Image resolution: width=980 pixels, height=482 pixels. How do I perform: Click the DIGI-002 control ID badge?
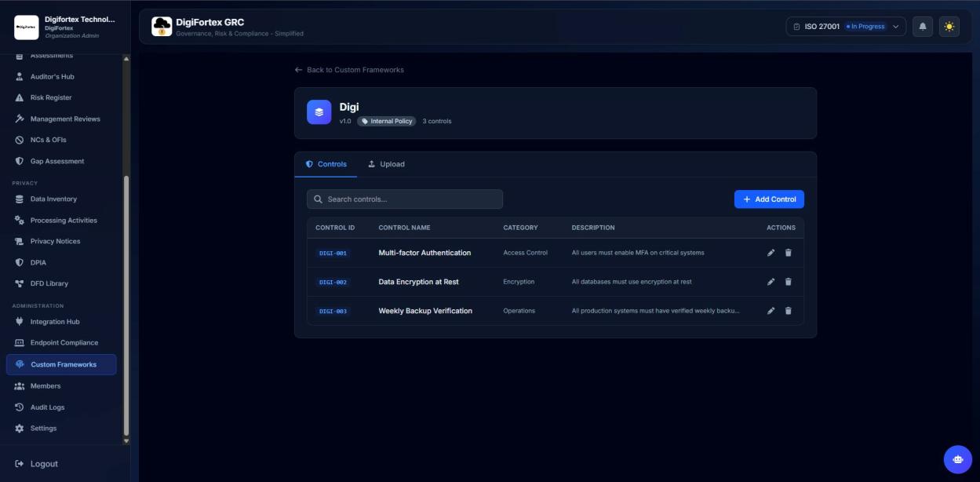coord(333,282)
